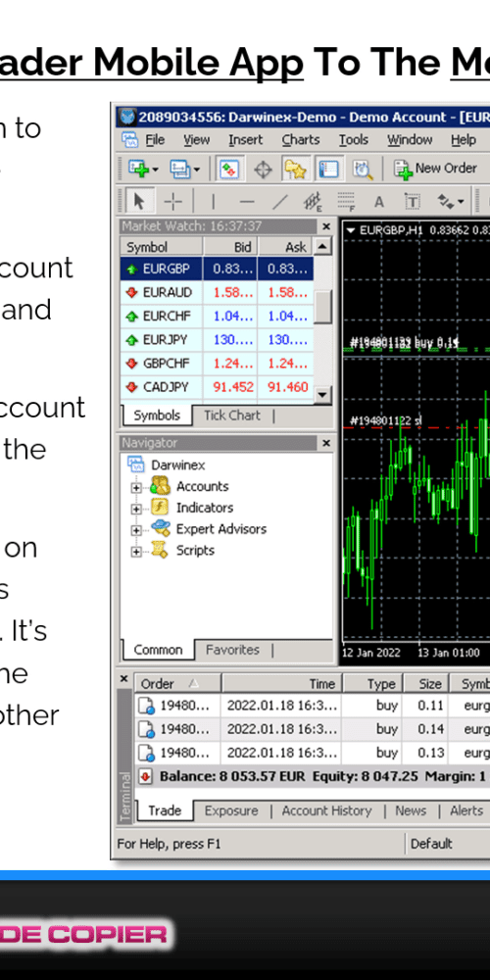
Task: Select the Scripts item in Navigator
Action: point(195,551)
